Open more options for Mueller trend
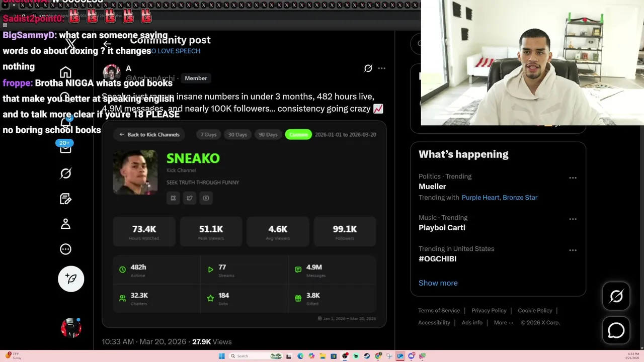The height and width of the screenshot is (362, 644). point(573,178)
